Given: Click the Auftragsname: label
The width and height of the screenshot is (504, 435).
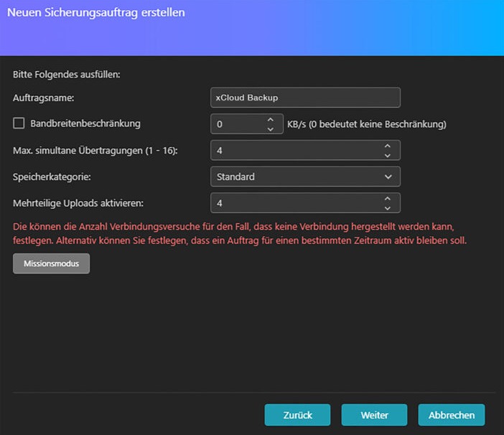Looking at the screenshot, I should 43,98.
